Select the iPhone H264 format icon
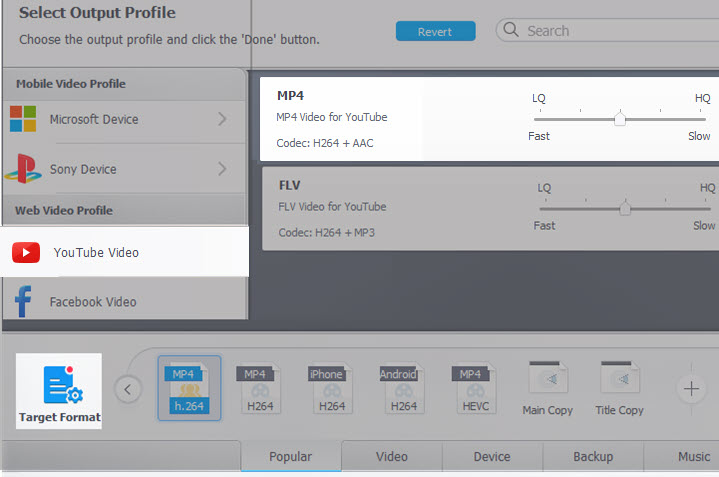 tap(332, 388)
